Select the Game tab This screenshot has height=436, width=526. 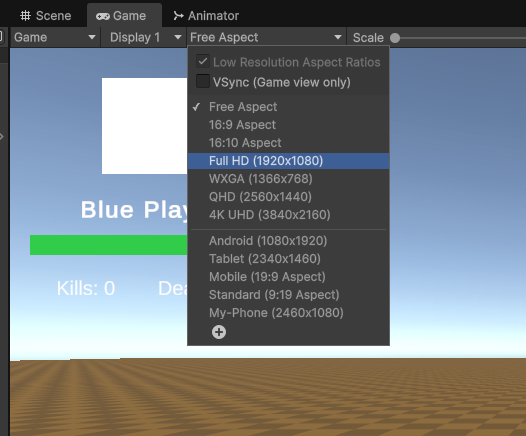[124, 16]
